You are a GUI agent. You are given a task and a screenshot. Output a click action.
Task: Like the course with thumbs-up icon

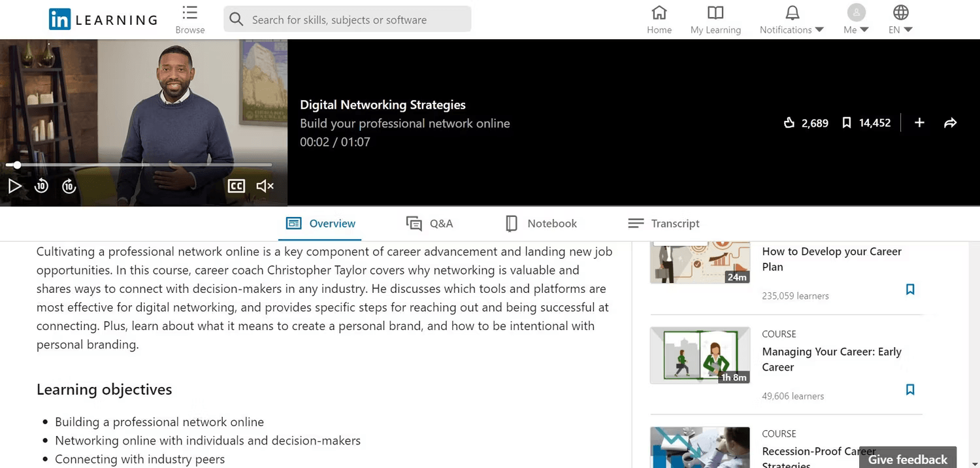pyautogui.click(x=789, y=123)
